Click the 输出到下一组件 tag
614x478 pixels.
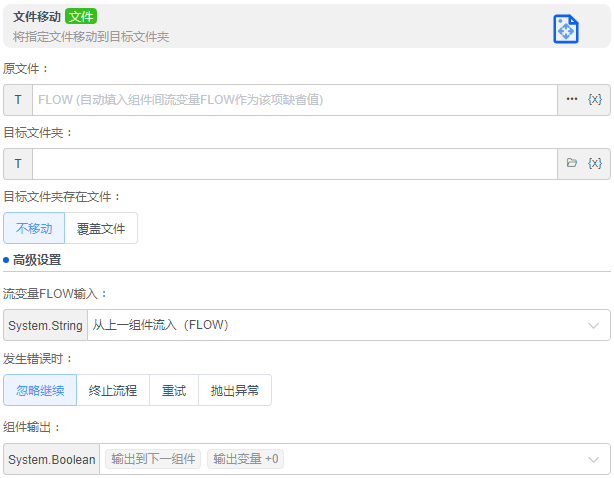click(x=153, y=459)
